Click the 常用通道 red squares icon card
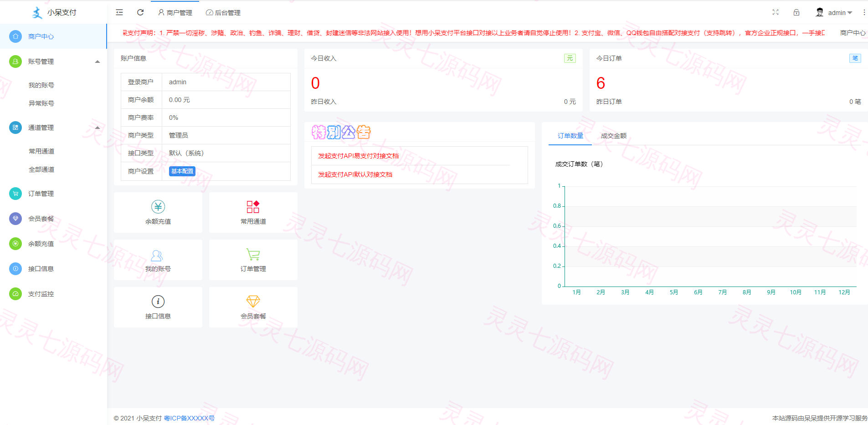This screenshot has width=868, height=425. (253, 212)
